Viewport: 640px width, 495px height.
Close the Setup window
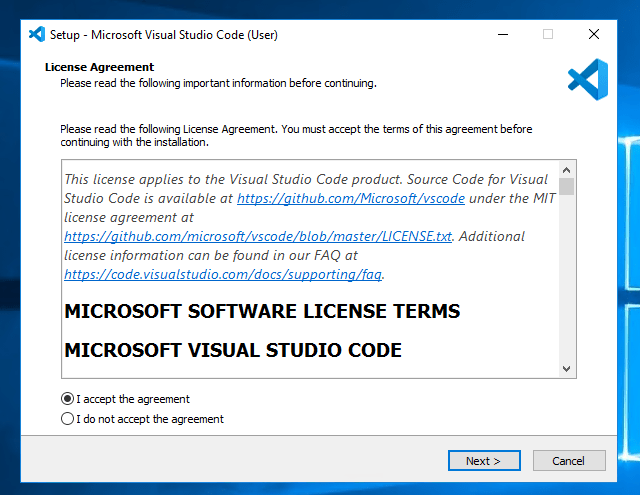[x=594, y=34]
